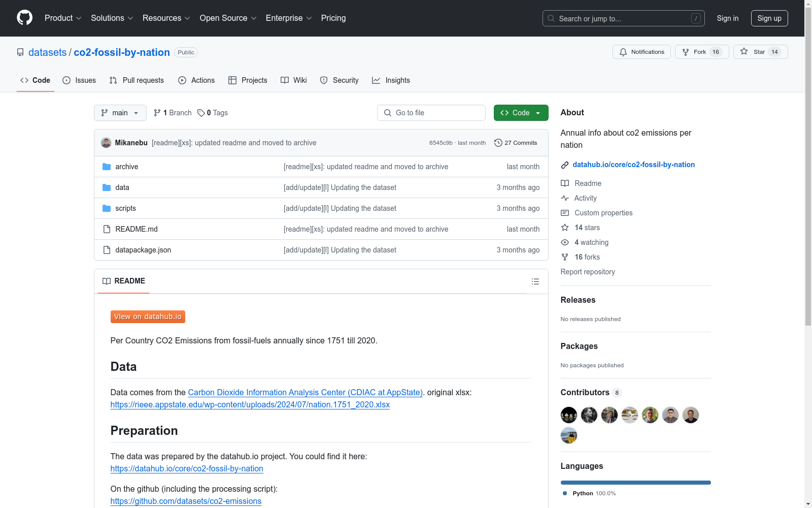Open the Activity link
The width and height of the screenshot is (812, 508).
click(579, 198)
